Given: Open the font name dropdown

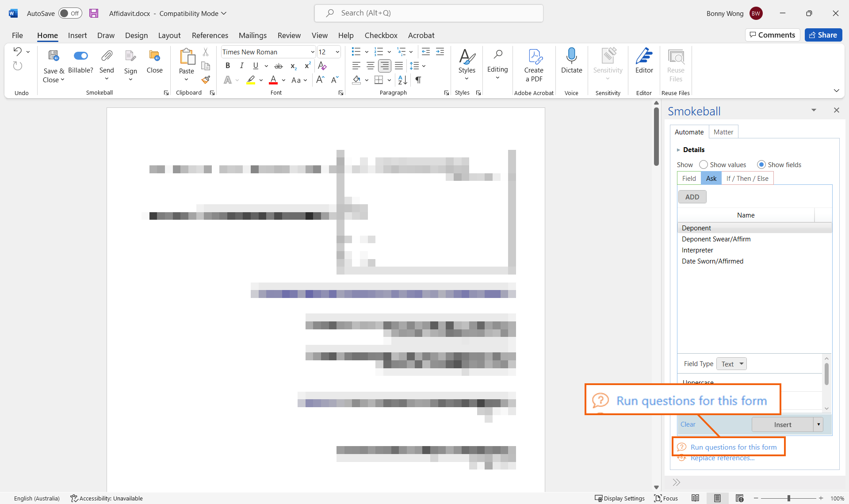Looking at the screenshot, I should tap(313, 52).
